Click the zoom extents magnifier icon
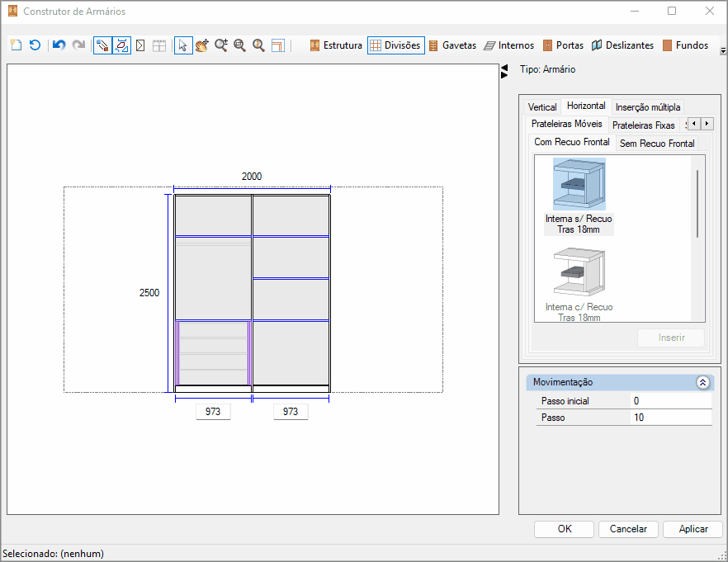 coord(258,45)
